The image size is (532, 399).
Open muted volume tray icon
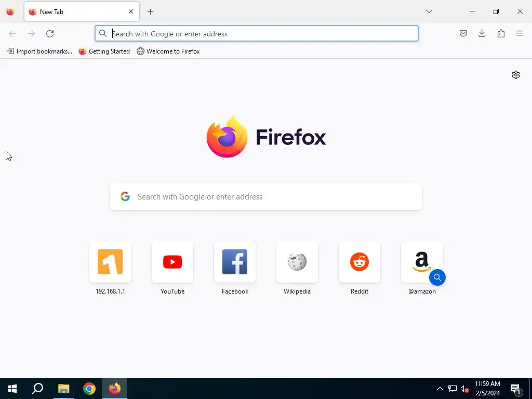click(x=464, y=389)
